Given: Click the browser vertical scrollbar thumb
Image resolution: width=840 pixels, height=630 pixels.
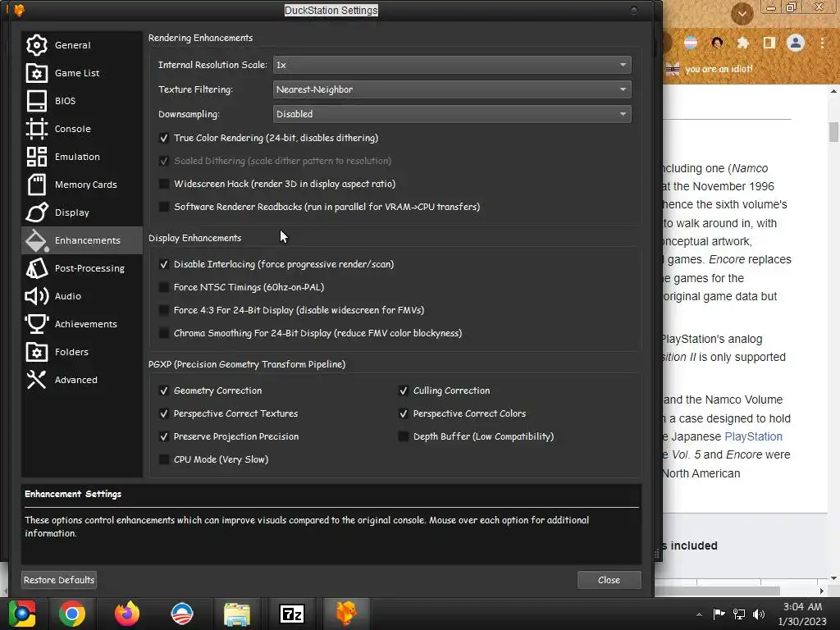Looking at the screenshot, I should 833,131.
